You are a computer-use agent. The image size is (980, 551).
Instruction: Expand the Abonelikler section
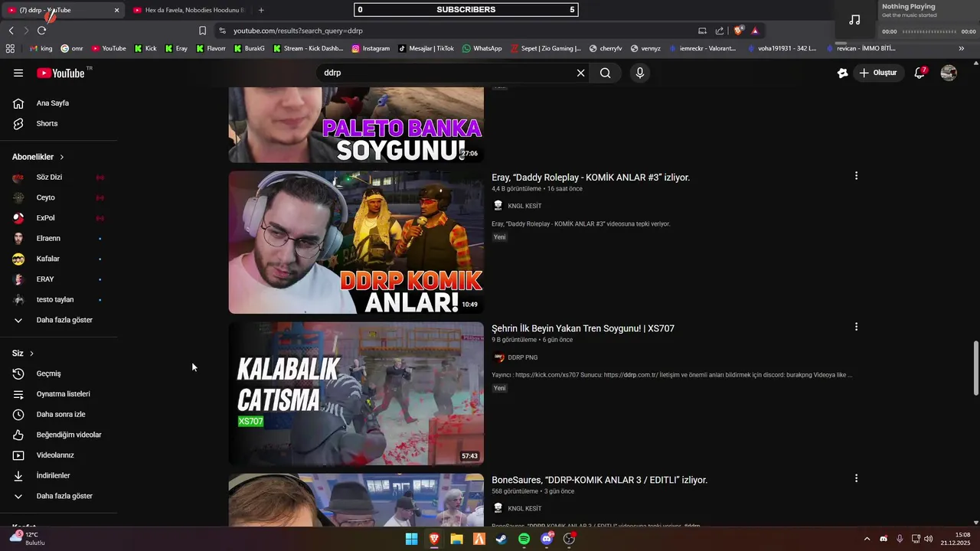point(38,157)
